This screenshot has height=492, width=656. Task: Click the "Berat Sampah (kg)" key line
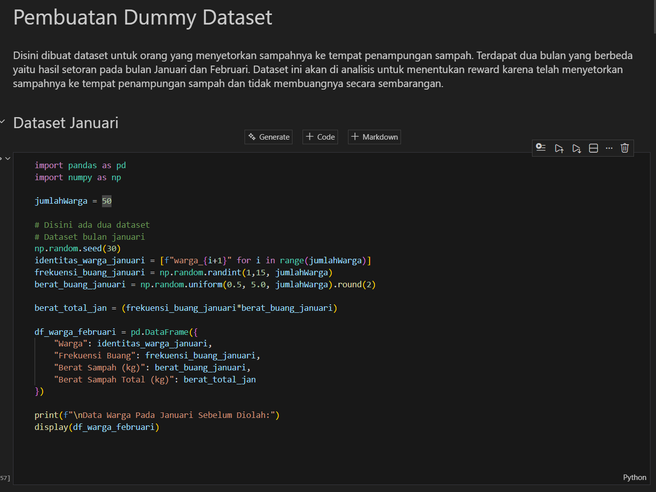pos(152,367)
